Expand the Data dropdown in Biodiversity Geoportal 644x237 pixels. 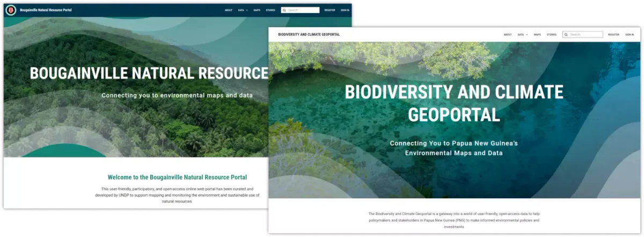pos(522,34)
